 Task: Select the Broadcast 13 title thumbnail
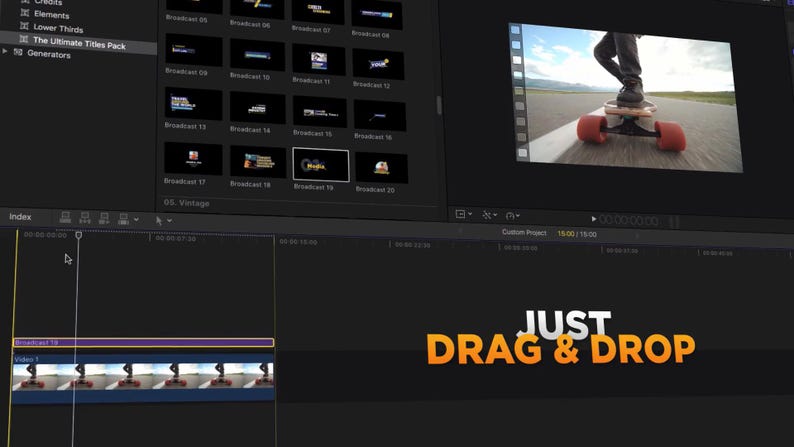tap(193, 103)
